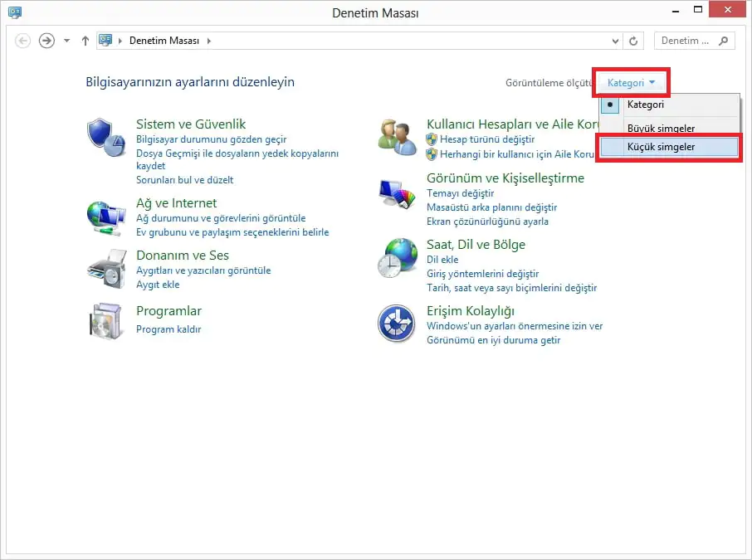
Task: Click the Control Panel icon in address bar
Action: pyautogui.click(x=105, y=39)
